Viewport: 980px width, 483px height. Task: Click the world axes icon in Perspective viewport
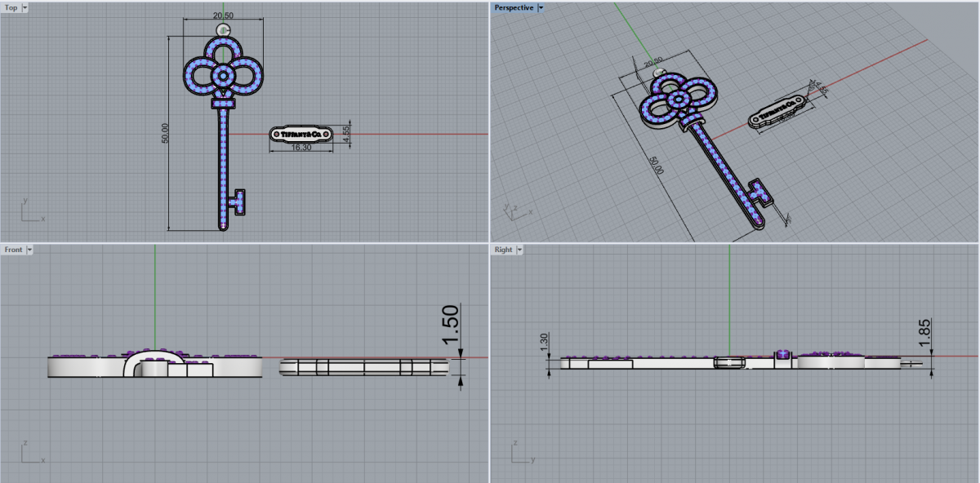(x=512, y=210)
